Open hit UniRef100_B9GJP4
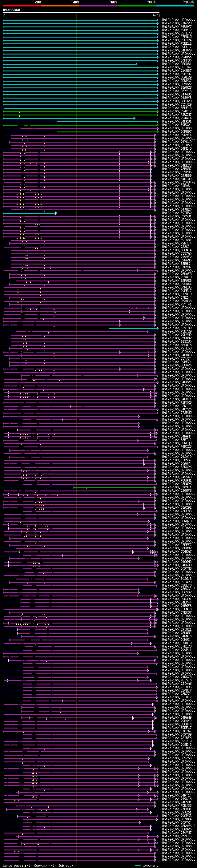Screen dimensions: 197x868 177,40
